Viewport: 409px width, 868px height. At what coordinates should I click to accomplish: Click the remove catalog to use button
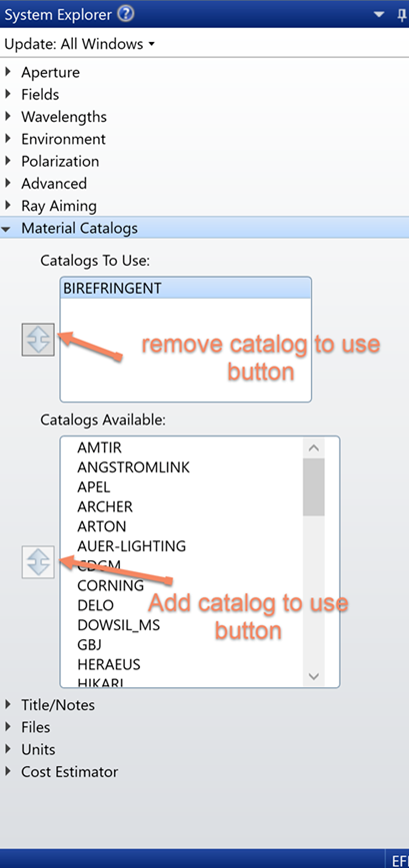(x=38, y=340)
